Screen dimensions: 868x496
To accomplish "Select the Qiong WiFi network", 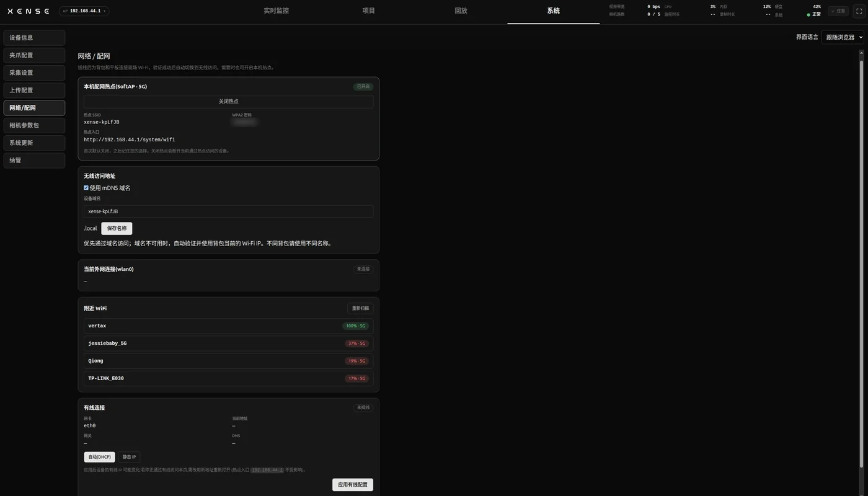I will click(x=228, y=361).
